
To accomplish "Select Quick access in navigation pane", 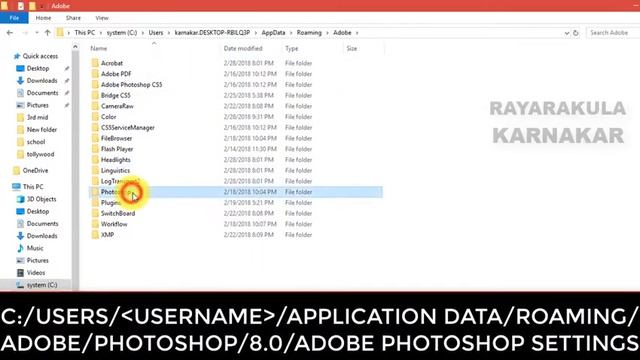I will 40,56.
